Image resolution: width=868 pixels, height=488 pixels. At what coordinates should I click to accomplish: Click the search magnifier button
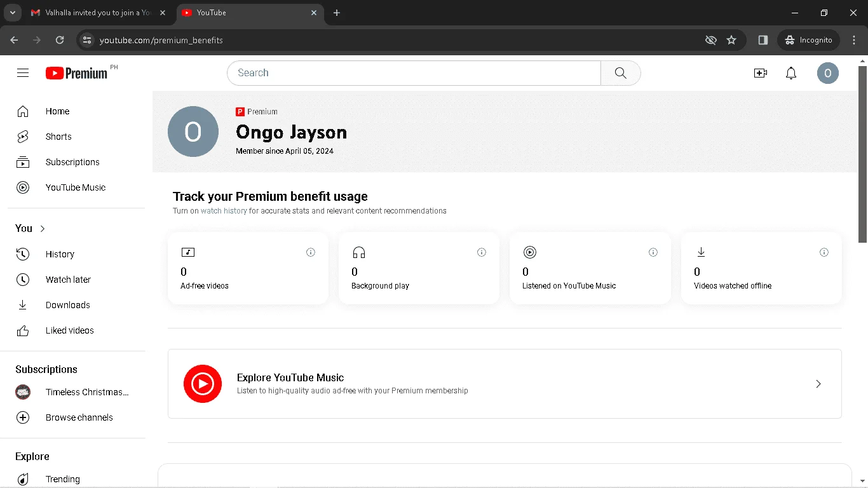click(621, 73)
